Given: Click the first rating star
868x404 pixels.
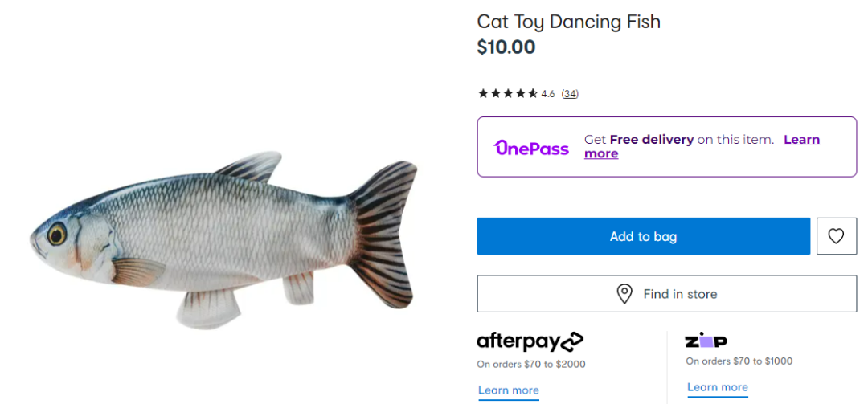Looking at the screenshot, I should pos(483,94).
